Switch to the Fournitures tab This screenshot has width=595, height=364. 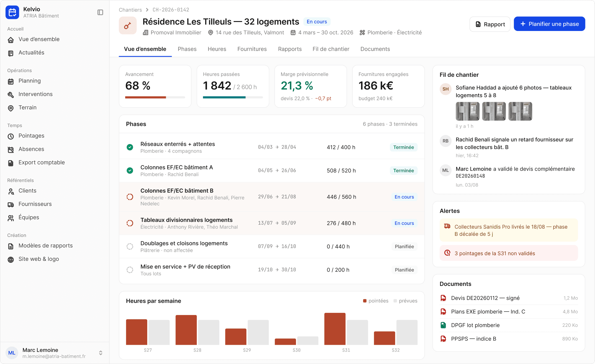point(252,49)
